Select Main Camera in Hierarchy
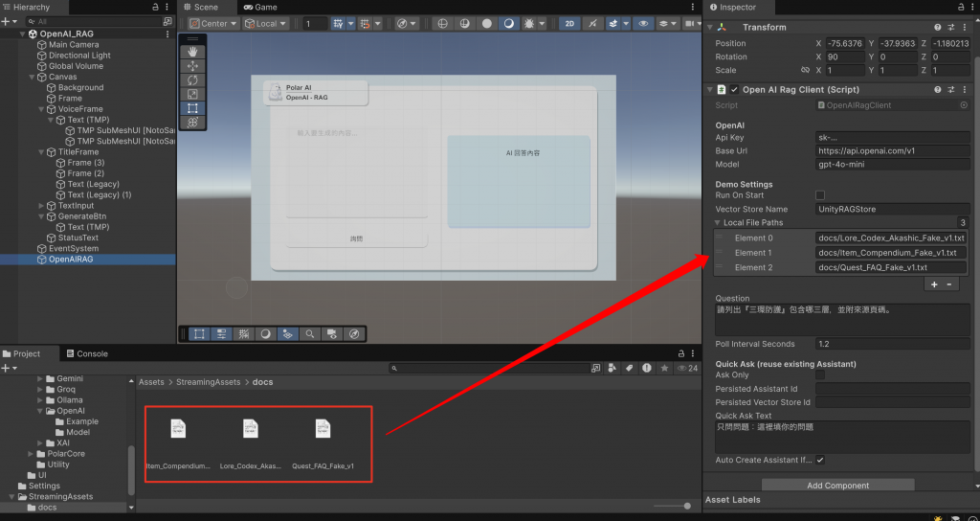980x521 pixels. (73, 45)
